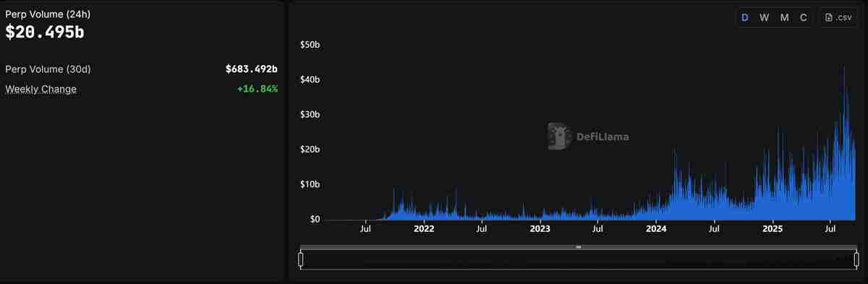Click the Weekly Change label

click(x=41, y=89)
